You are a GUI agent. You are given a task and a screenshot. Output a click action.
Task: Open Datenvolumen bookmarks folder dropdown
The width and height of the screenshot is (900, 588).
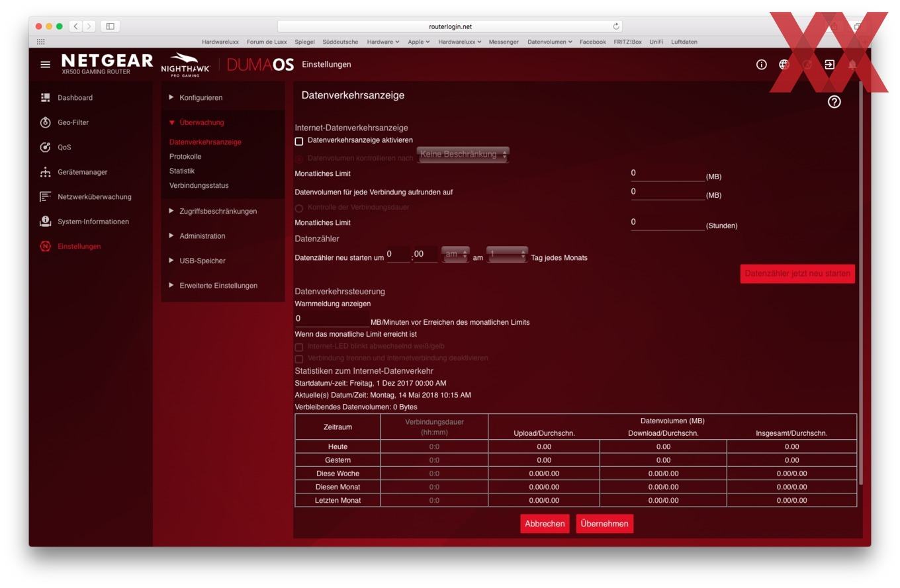[549, 42]
